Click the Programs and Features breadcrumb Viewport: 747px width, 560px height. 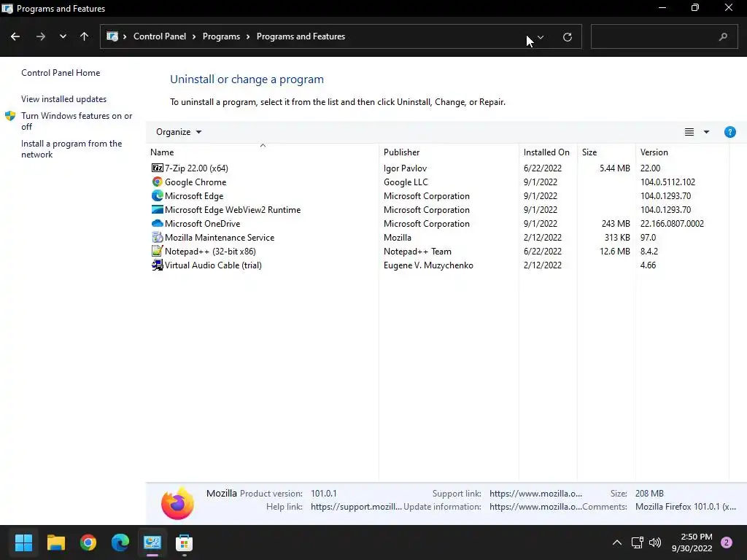[x=301, y=36]
